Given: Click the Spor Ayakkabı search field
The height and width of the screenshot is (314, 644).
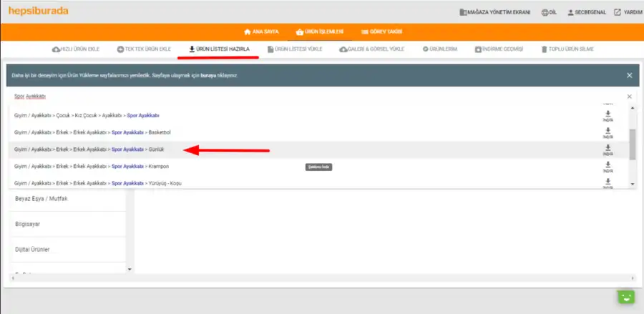Looking at the screenshot, I should click(x=316, y=97).
